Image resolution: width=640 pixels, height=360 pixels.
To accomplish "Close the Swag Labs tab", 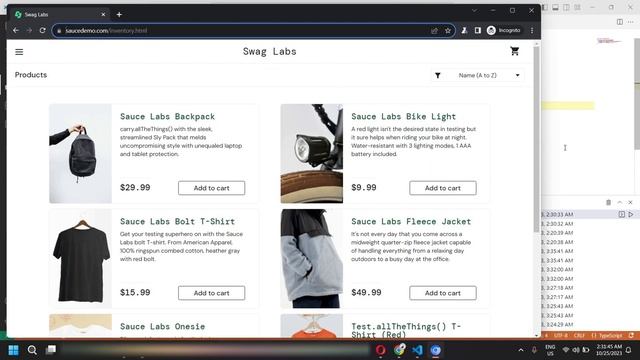I will click(103, 15).
